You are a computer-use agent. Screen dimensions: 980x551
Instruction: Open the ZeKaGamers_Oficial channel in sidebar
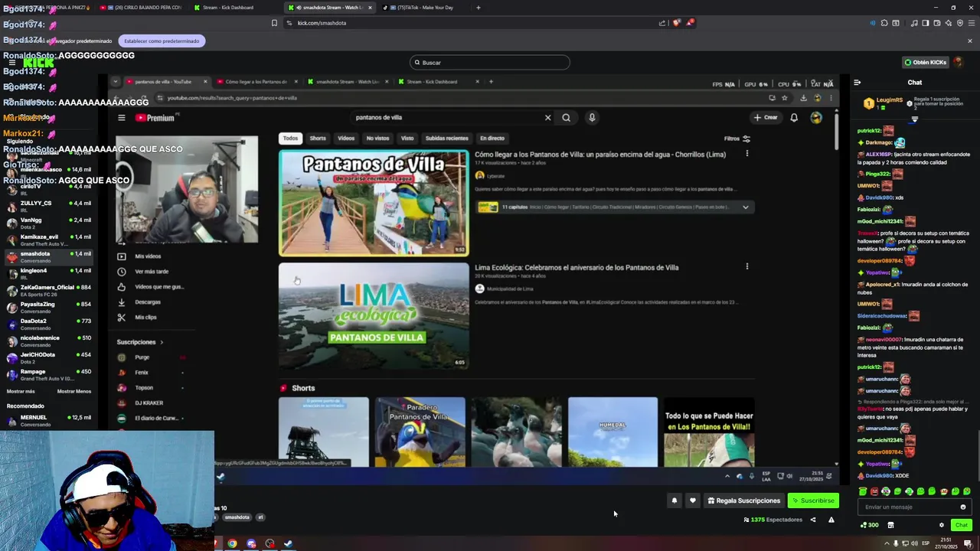click(x=49, y=290)
